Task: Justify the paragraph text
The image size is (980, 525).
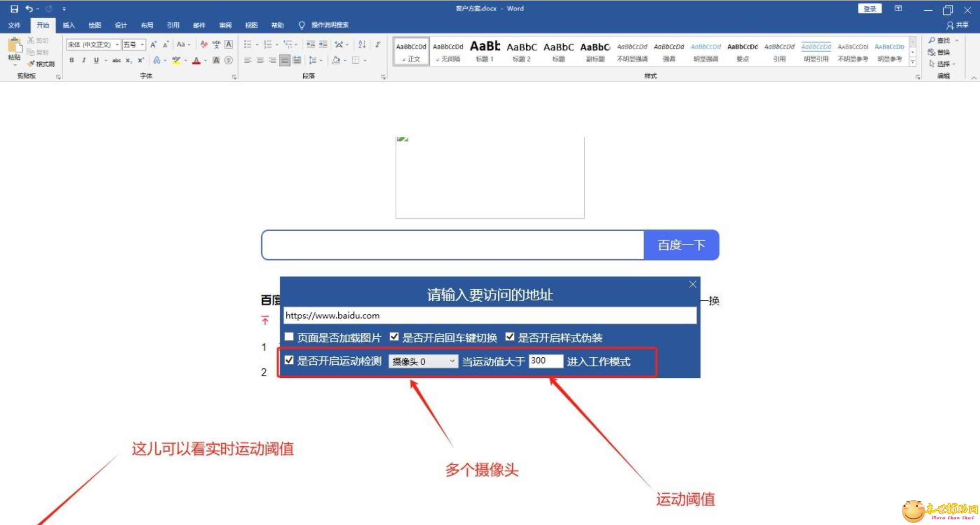Action: pos(284,60)
